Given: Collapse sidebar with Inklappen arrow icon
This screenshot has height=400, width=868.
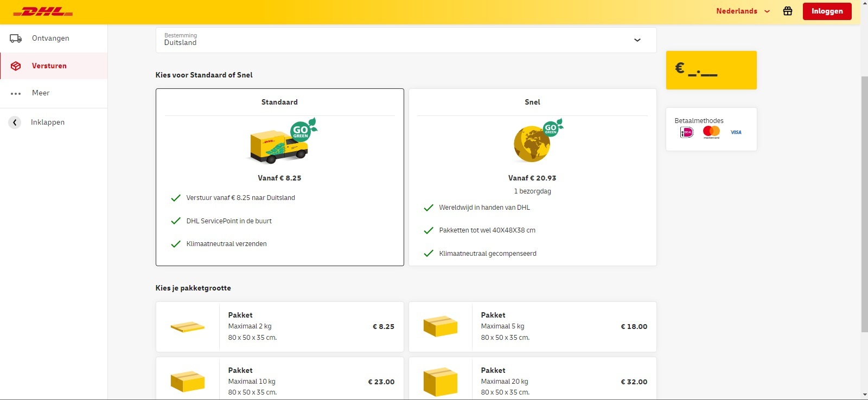Looking at the screenshot, I should (15, 122).
